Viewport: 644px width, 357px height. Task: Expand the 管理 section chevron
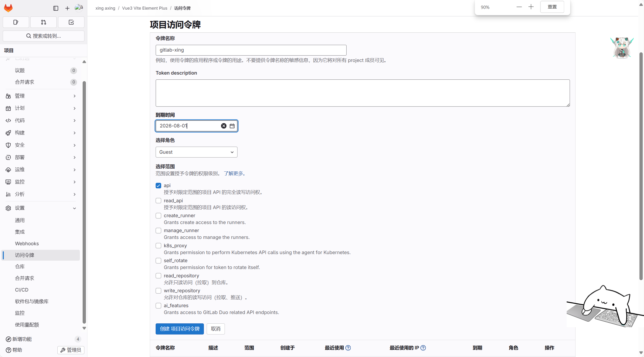coord(75,96)
